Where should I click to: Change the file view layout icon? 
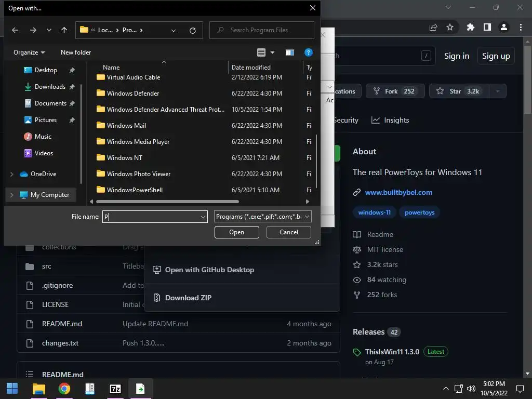coord(261,52)
